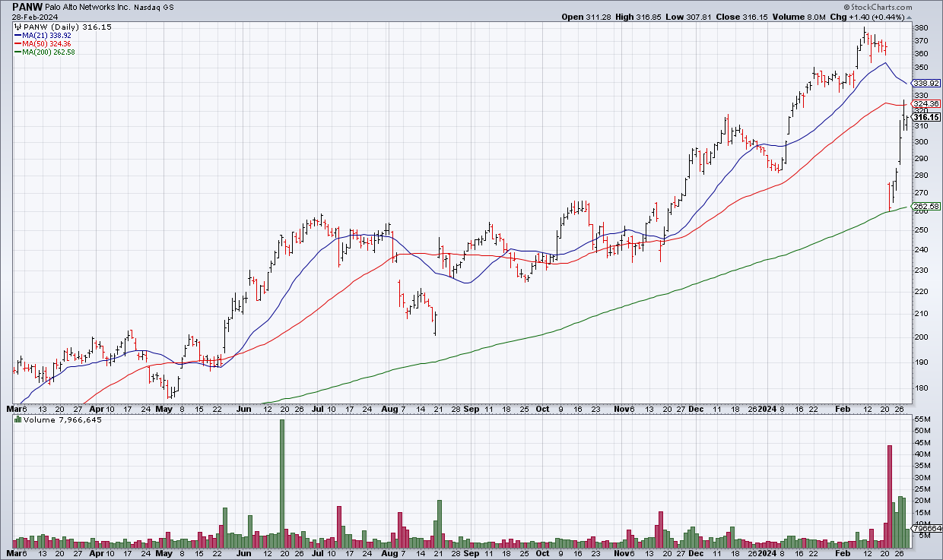This screenshot has width=943, height=560.
Task: Click the 316.15 last price axis tag
Action: click(926, 117)
